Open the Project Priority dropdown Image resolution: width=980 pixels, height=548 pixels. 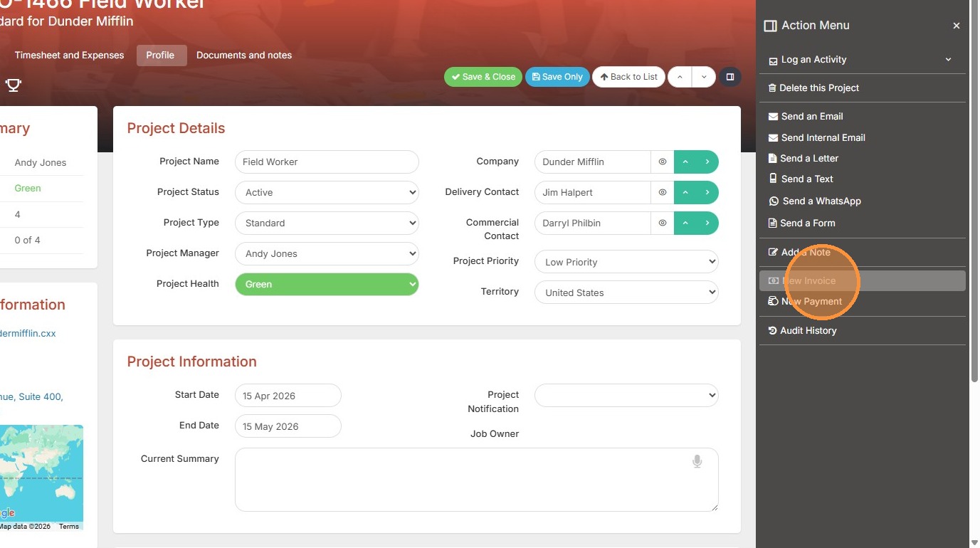pyautogui.click(x=626, y=262)
